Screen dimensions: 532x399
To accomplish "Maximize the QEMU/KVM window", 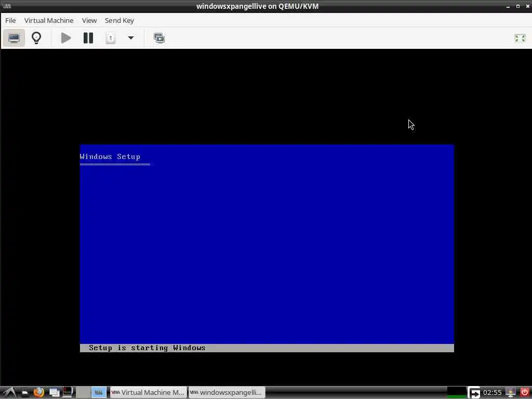I will tap(518, 6).
